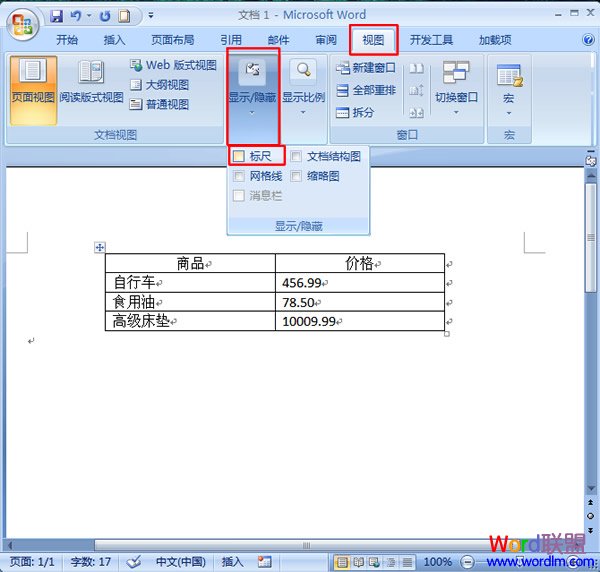The image size is (600, 572).
Task: Click 100% zoom level button
Action: (x=438, y=562)
